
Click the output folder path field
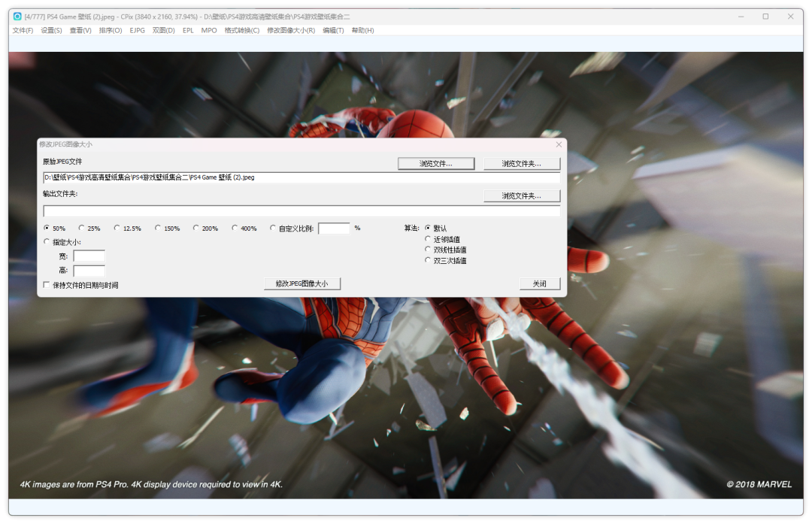click(301, 211)
